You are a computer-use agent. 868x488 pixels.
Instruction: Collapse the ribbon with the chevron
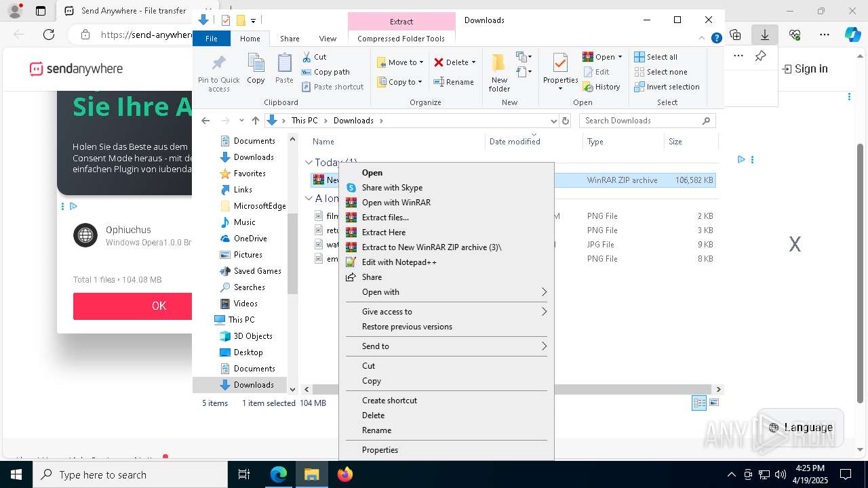[x=703, y=39]
